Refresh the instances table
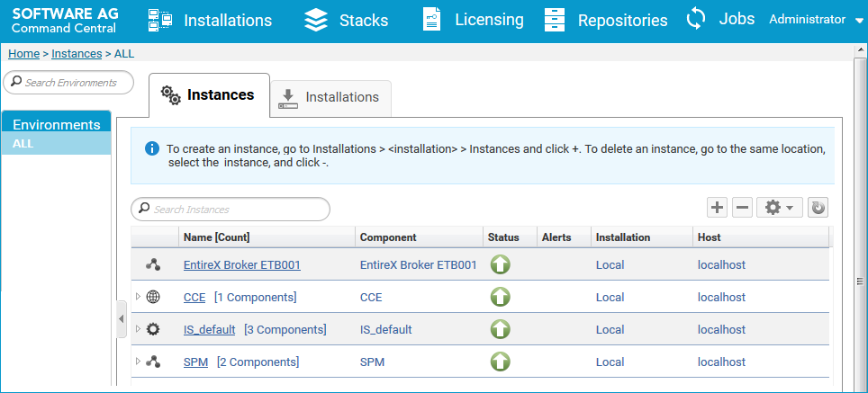 pyautogui.click(x=818, y=208)
